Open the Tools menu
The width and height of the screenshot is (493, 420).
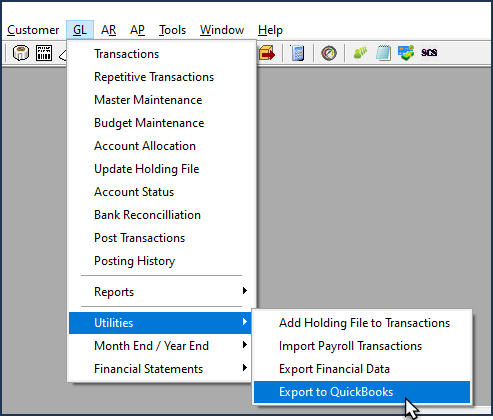(172, 30)
